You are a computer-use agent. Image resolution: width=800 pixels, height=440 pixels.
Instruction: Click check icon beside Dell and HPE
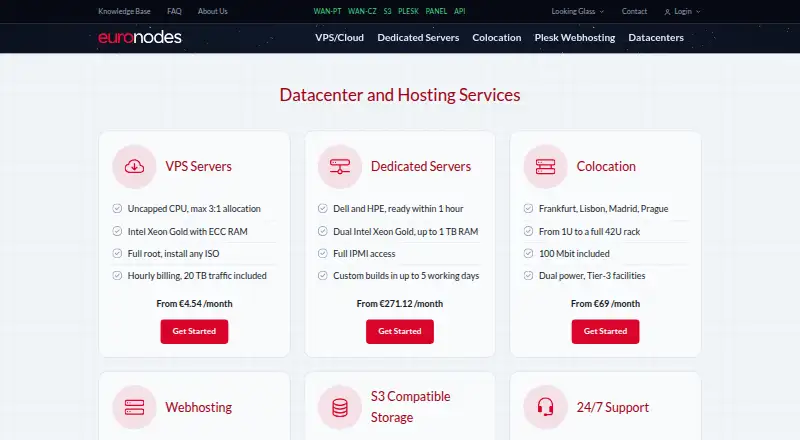[x=322, y=208]
